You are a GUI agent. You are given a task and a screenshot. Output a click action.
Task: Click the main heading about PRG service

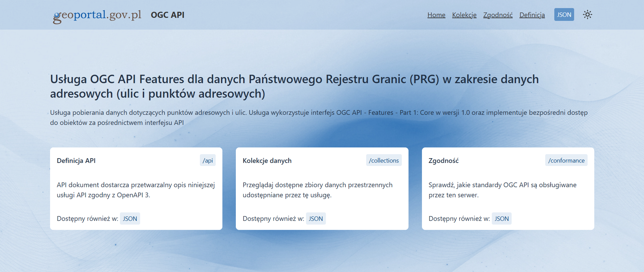[294, 86]
